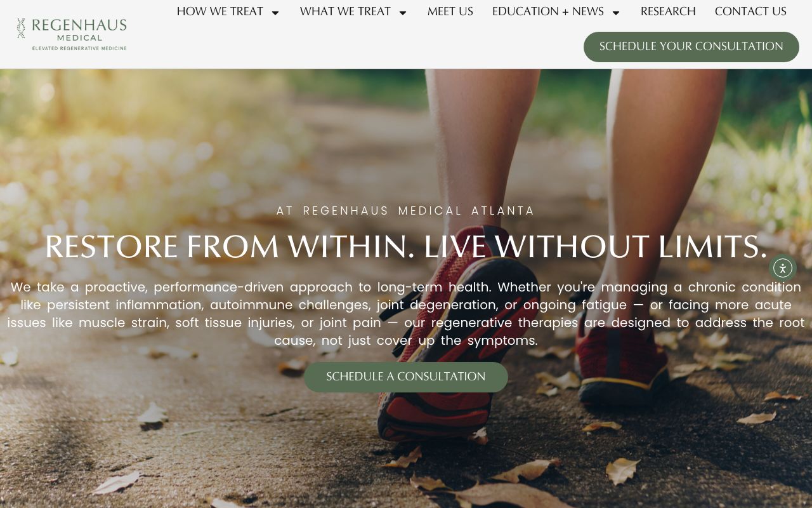
Task: Go to the Research menu item
Action: point(668,11)
